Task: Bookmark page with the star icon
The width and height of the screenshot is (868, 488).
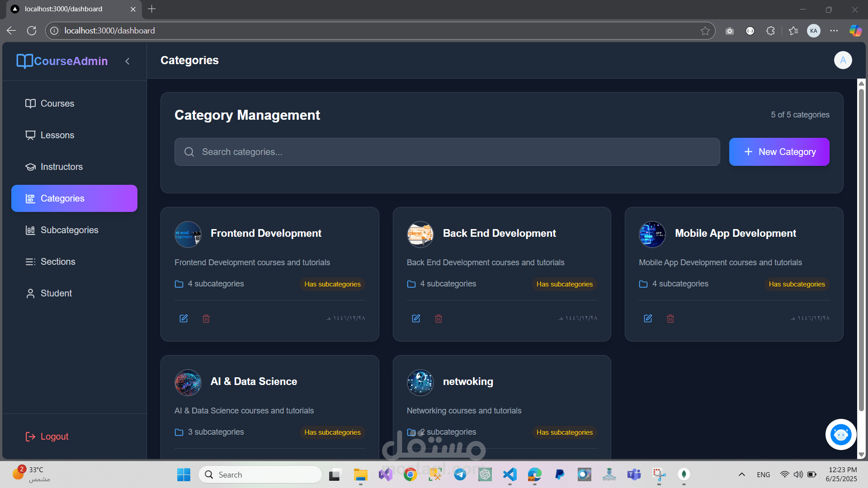Action: coord(705,31)
